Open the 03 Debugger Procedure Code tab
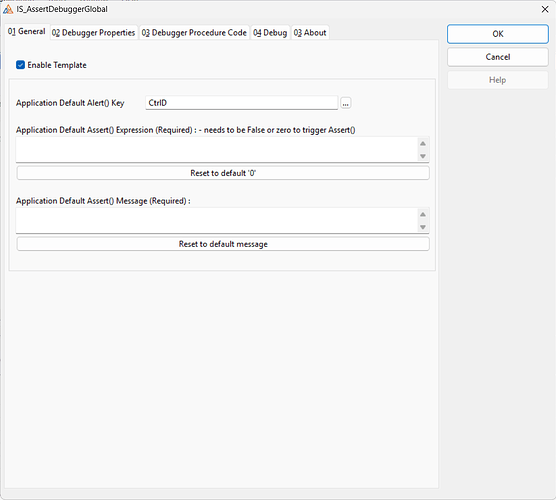 tap(194, 33)
